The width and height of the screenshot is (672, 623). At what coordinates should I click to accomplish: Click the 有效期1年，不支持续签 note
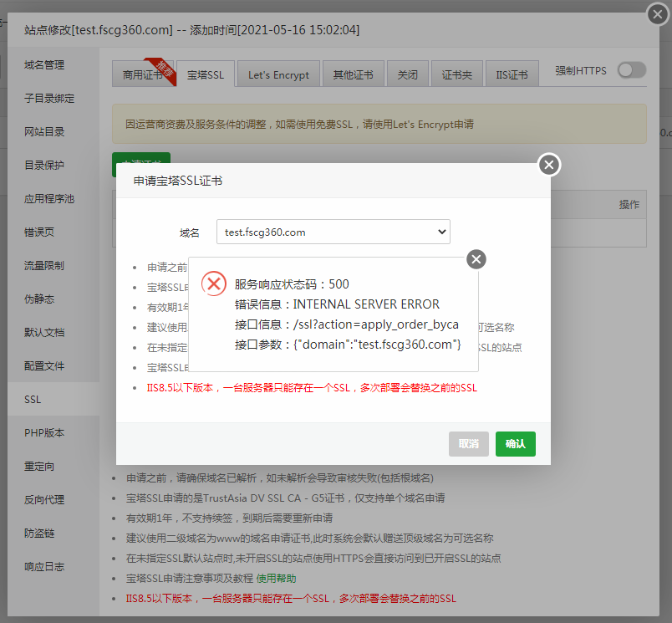tap(229, 518)
